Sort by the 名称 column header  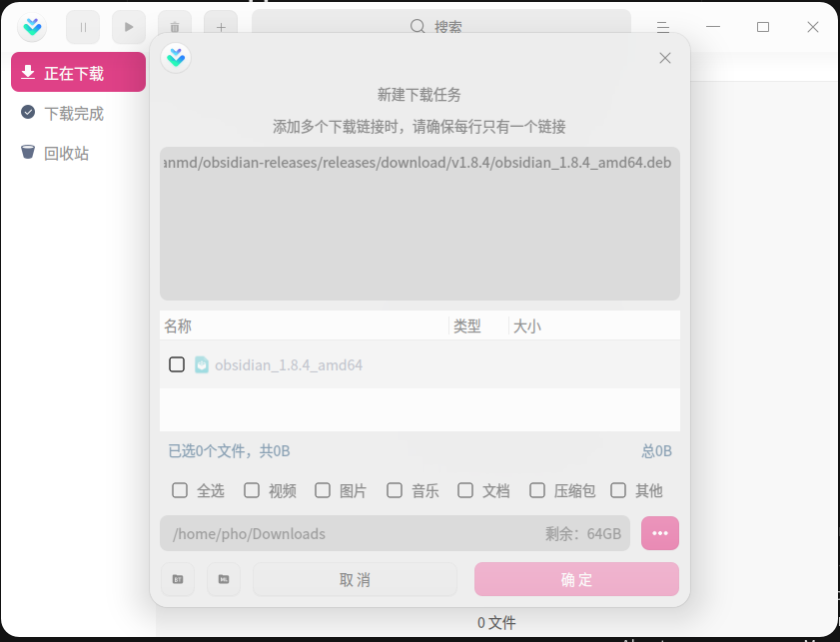(x=304, y=325)
